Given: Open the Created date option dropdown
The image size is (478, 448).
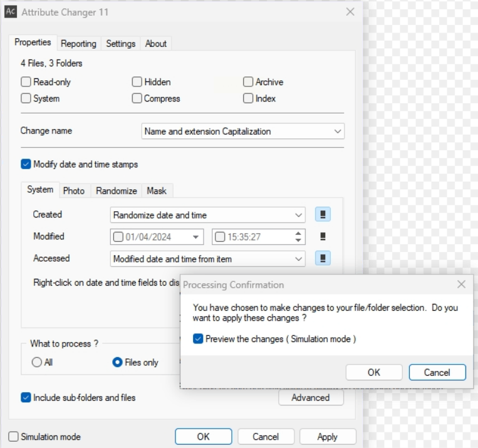Looking at the screenshot, I should click(x=207, y=215).
